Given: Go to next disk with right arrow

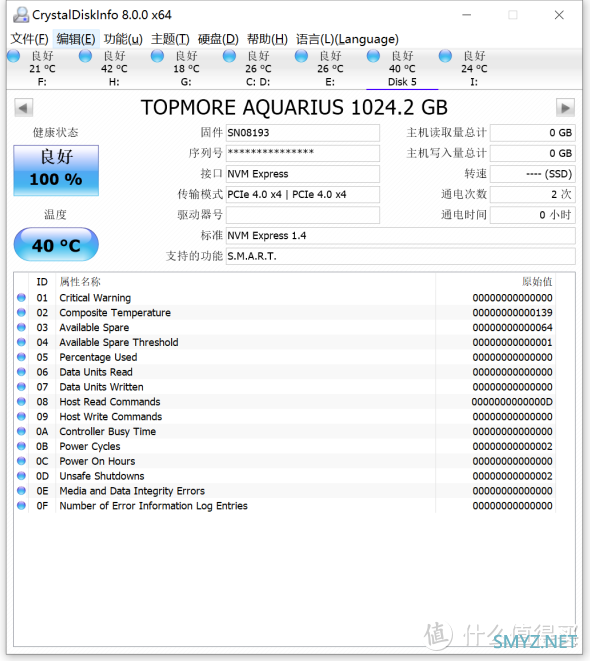Looking at the screenshot, I should pos(565,108).
